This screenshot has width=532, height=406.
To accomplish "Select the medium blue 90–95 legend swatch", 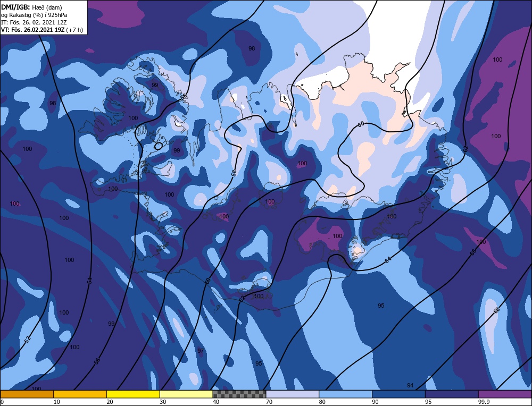I will point(398,394).
